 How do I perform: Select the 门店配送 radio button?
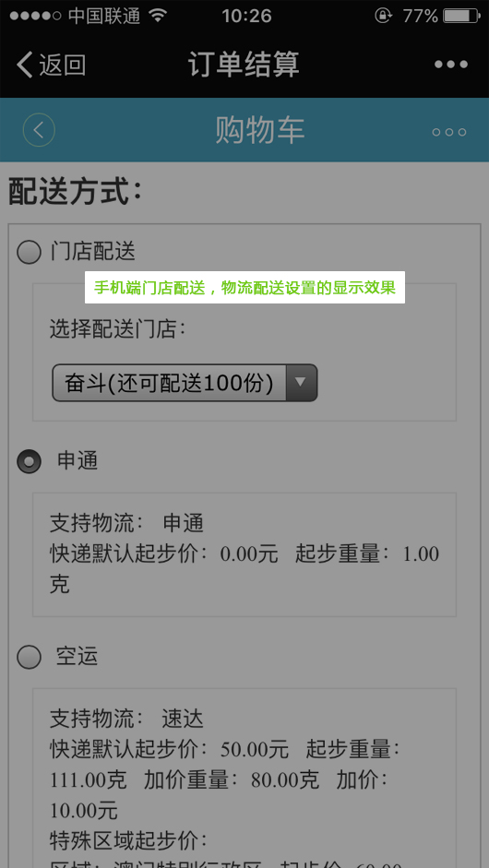coord(29,253)
